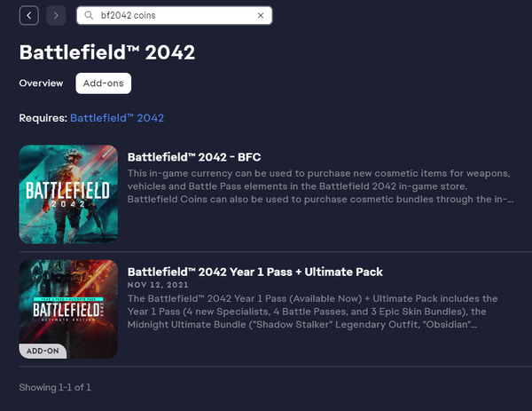
Task: Click the truncated BFC description ellipsis
Action: [x=510, y=200]
